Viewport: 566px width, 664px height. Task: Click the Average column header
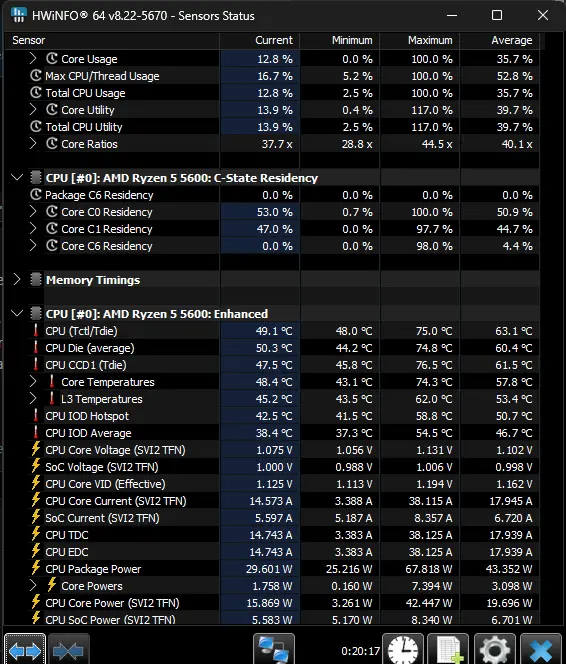500,40
